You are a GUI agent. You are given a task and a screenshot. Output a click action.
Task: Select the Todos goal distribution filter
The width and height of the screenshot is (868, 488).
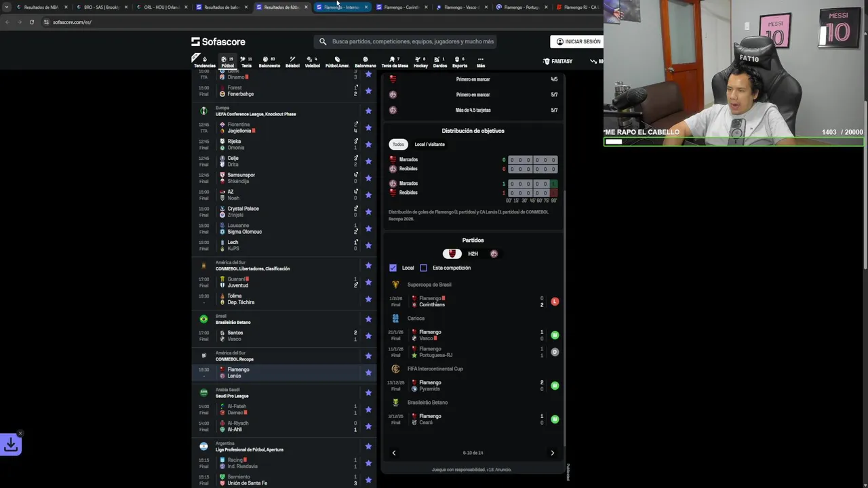pyautogui.click(x=398, y=144)
